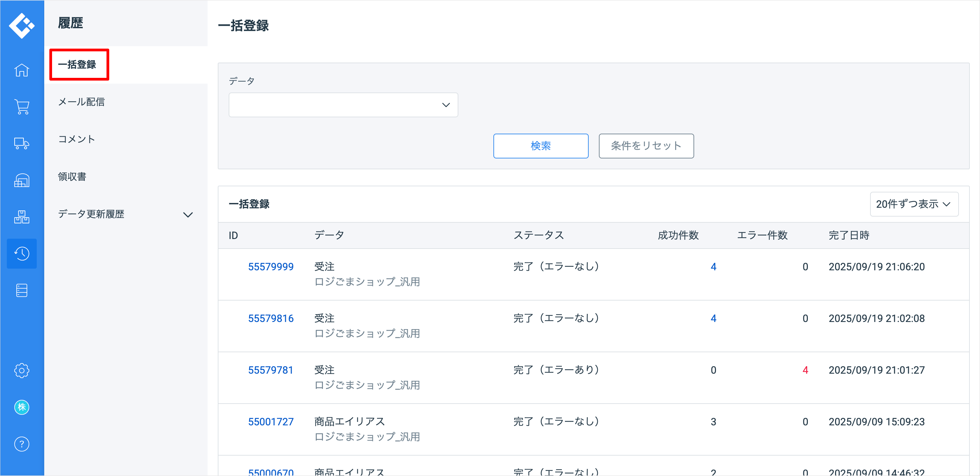Image resolution: width=980 pixels, height=476 pixels.
Task: Select the history clock icon
Action: 22,254
